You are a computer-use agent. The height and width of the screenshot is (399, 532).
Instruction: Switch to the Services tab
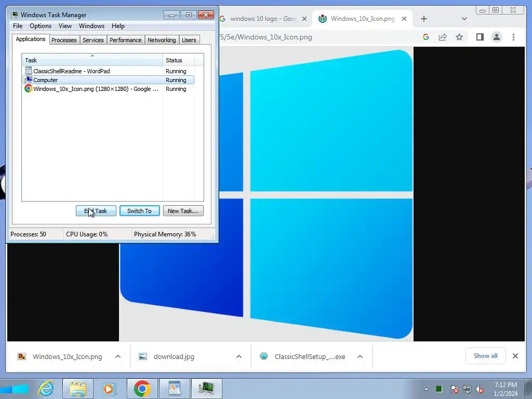click(x=93, y=40)
